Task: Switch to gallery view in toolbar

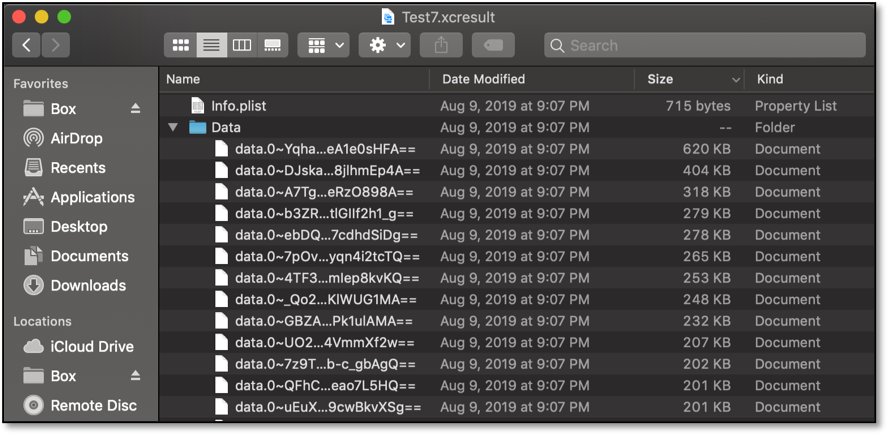Action: click(272, 45)
